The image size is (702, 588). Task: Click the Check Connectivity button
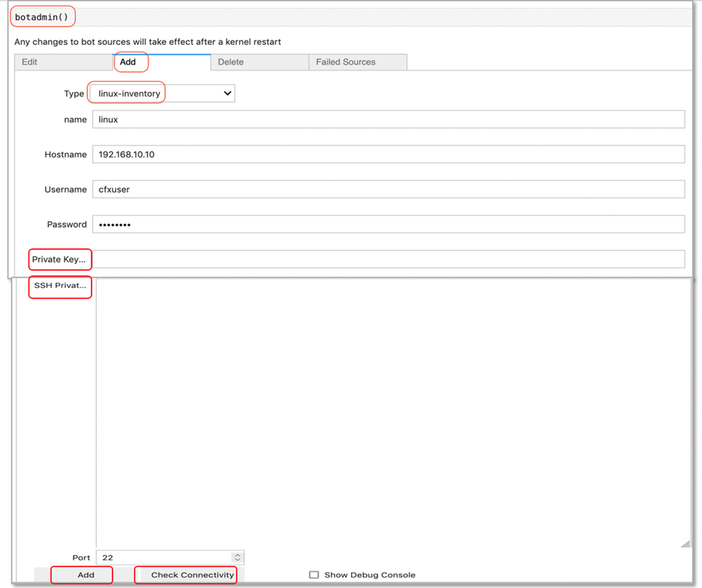point(193,575)
